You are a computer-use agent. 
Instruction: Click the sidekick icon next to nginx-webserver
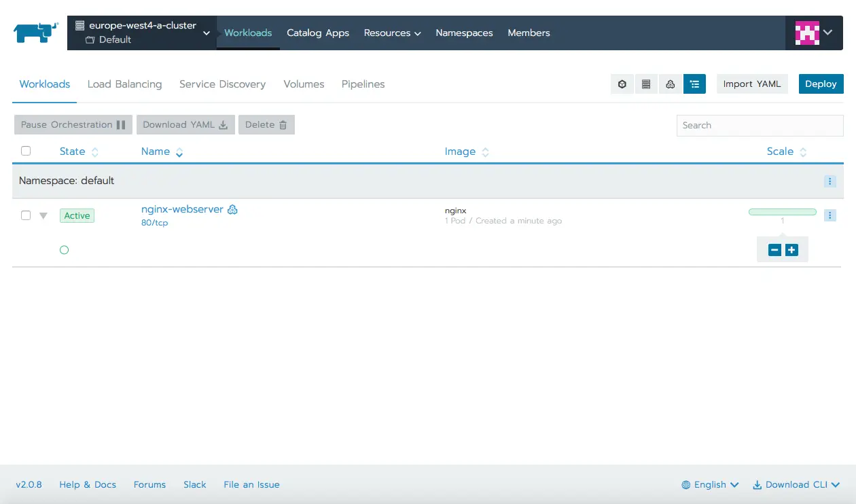click(232, 210)
